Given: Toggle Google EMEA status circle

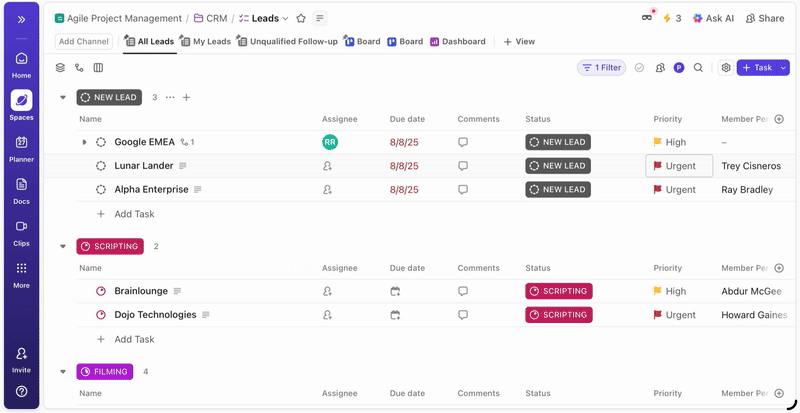Looking at the screenshot, I should point(101,142).
